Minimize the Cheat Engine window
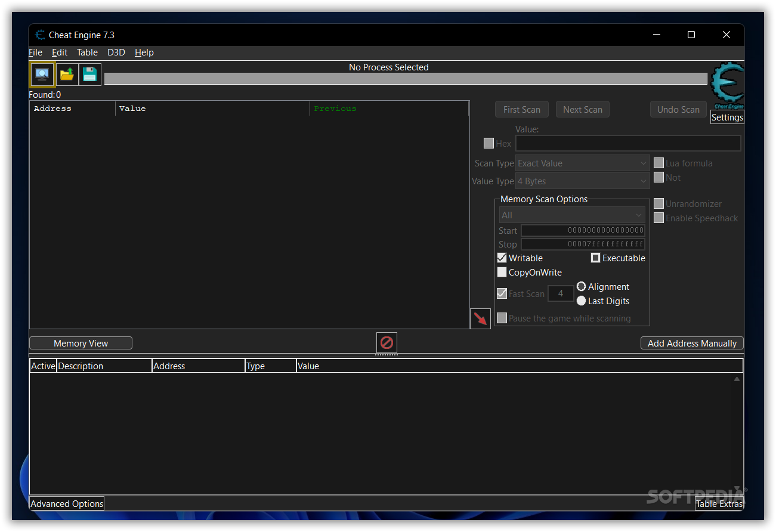Screen dimensions: 776x532 tap(656, 35)
